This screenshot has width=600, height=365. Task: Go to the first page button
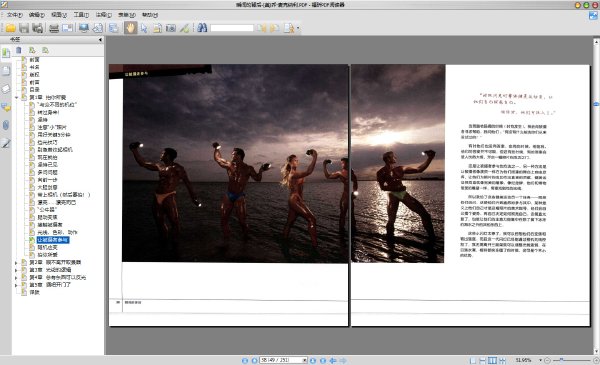(x=245, y=360)
